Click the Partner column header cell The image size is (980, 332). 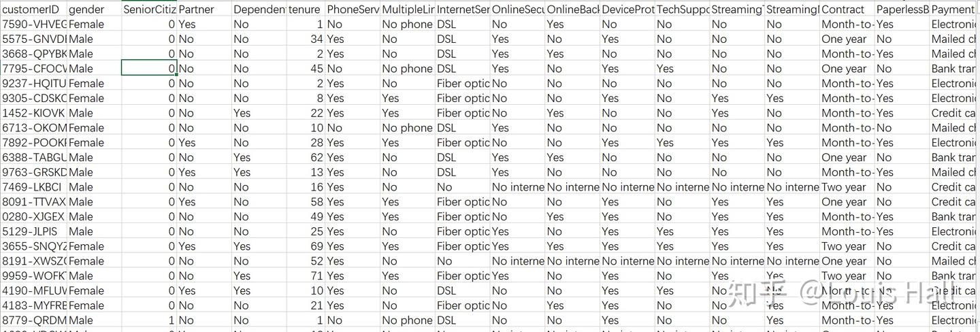click(x=203, y=10)
